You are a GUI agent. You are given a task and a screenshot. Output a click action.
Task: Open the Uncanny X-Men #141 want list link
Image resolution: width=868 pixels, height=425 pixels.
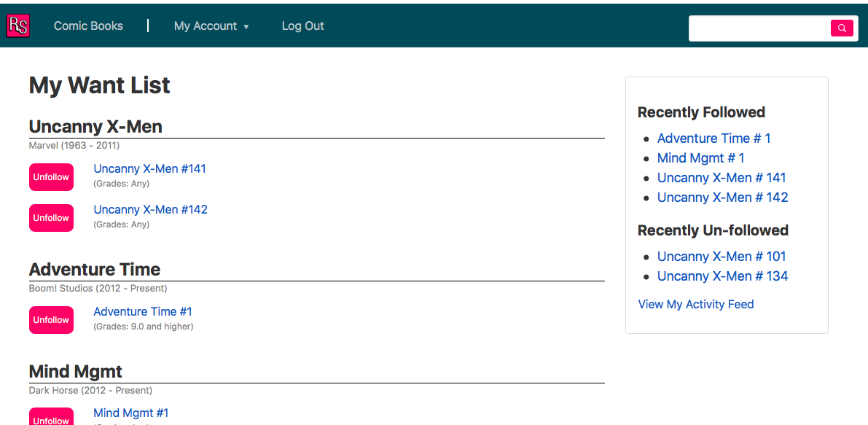149,169
